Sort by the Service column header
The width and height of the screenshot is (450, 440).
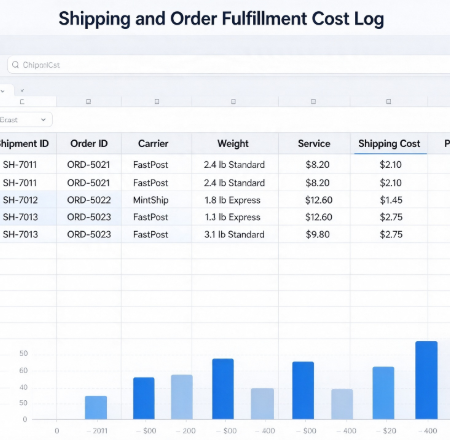(x=314, y=144)
